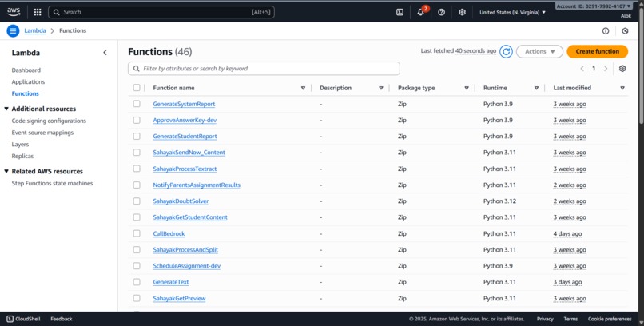The image size is (644, 326).
Task: Go to next page arrow
Action: [605, 69]
